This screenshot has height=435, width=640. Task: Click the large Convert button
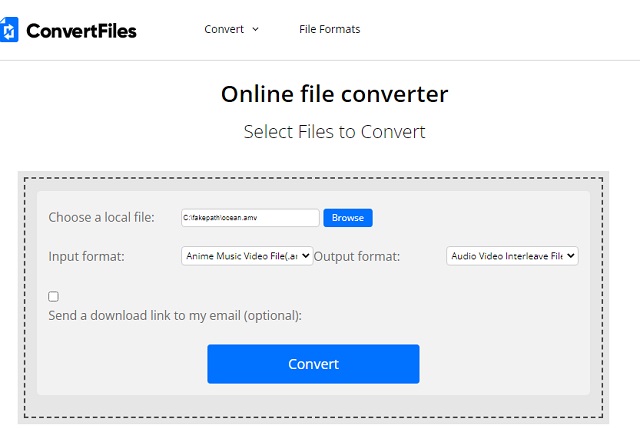pyautogui.click(x=313, y=364)
